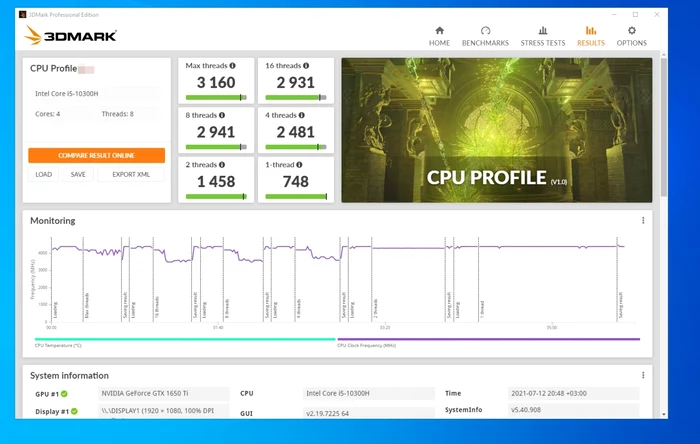
Task: Click the Display #1 green check icon
Action: click(74, 411)
